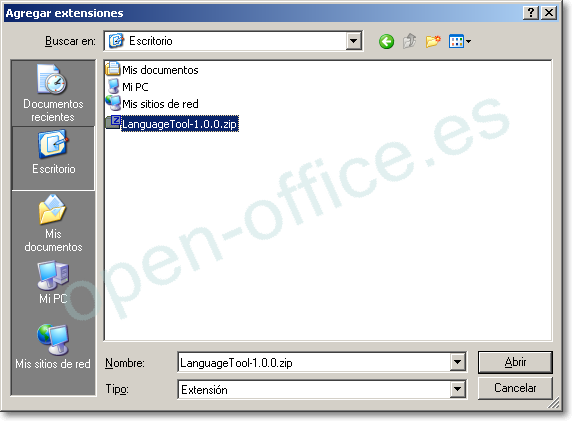Screen dimensions: 572x421
Task: Expand the Buscar en dropdown
Action: tap(353, 41)
